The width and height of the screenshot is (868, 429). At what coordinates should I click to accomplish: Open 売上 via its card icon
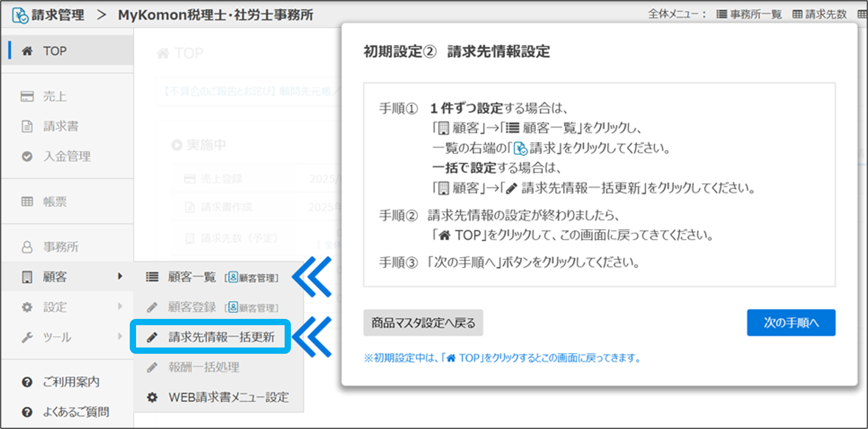[27, 96]
